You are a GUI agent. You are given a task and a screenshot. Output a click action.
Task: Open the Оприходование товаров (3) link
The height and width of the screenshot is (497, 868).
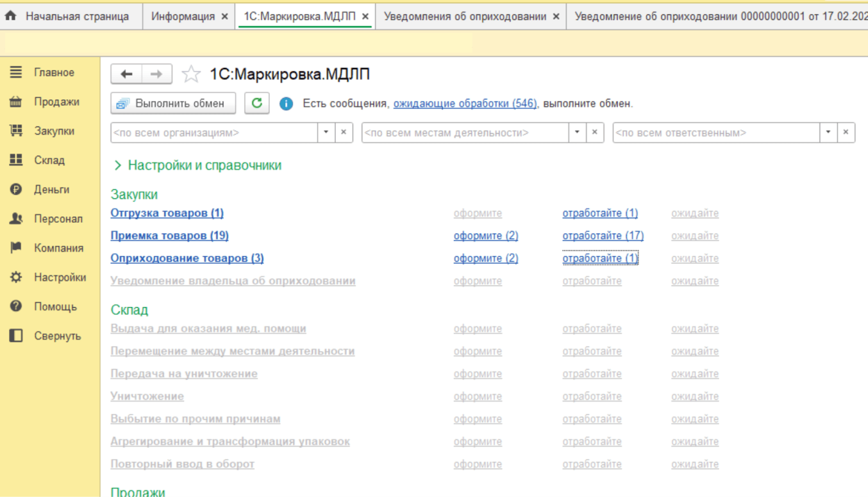tap(187, 258)
